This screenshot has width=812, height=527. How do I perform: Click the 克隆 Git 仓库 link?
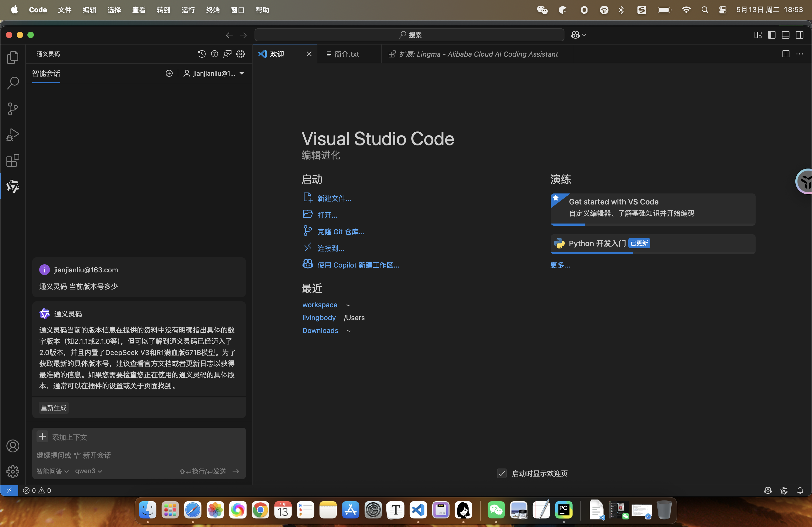340,232
